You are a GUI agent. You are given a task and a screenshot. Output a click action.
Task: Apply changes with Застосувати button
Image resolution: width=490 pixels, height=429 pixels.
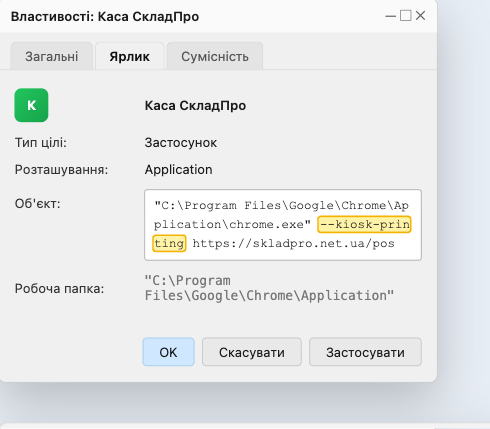click(x=365, y=352)
